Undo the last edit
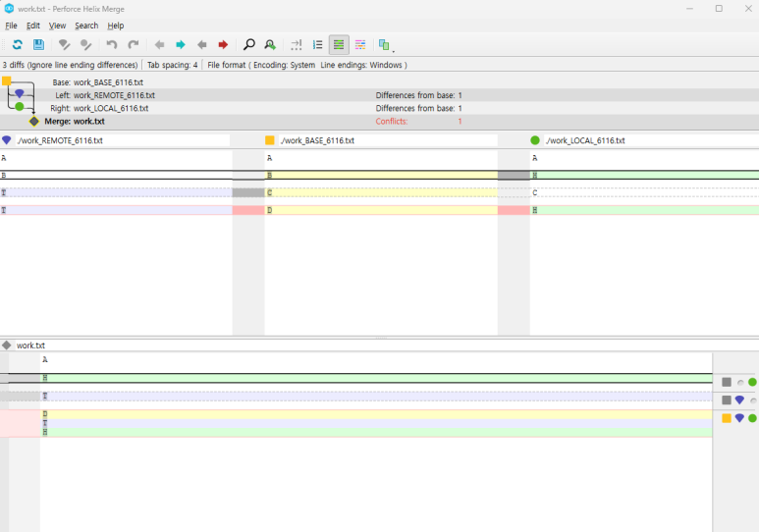 tap(112, 45)
